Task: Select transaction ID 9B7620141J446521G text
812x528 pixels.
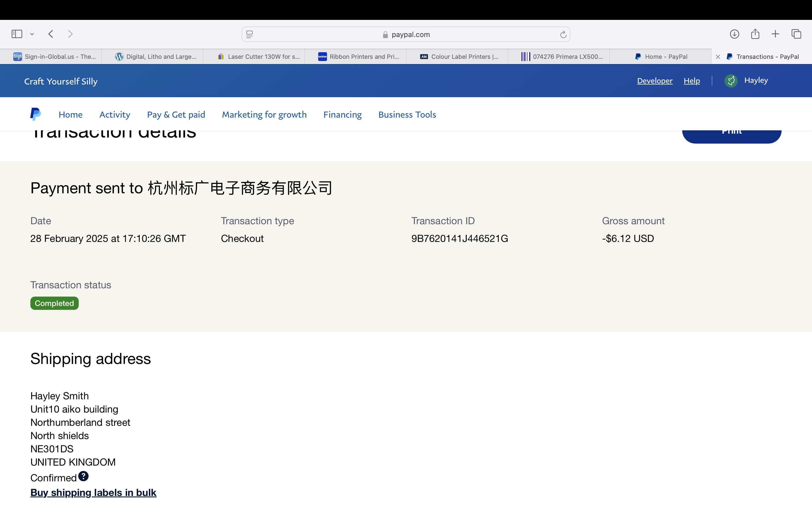Action: pyautogui.click(x=460, y=238)
